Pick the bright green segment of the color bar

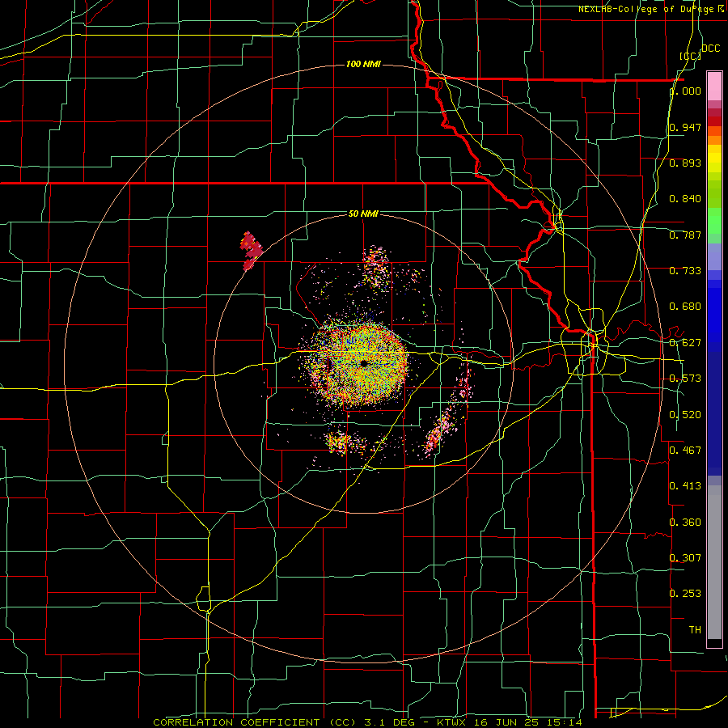coord(714,221)
